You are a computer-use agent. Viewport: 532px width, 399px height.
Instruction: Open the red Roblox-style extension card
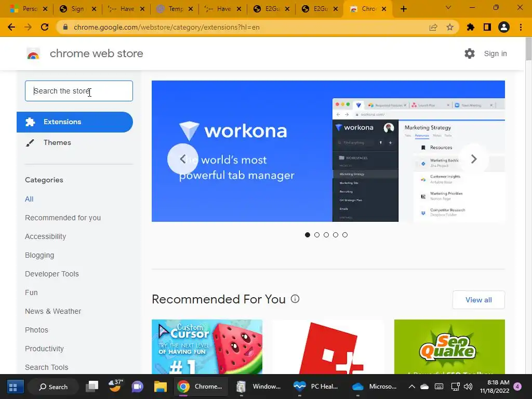[328, 347]
